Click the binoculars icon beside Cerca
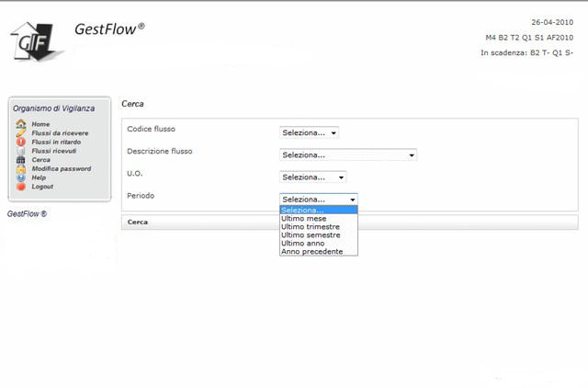588x388 pixels. (x=21, y=160)
